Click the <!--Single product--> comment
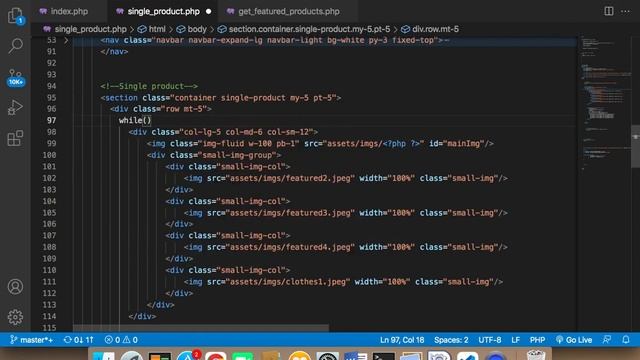 tap(149, 86)
